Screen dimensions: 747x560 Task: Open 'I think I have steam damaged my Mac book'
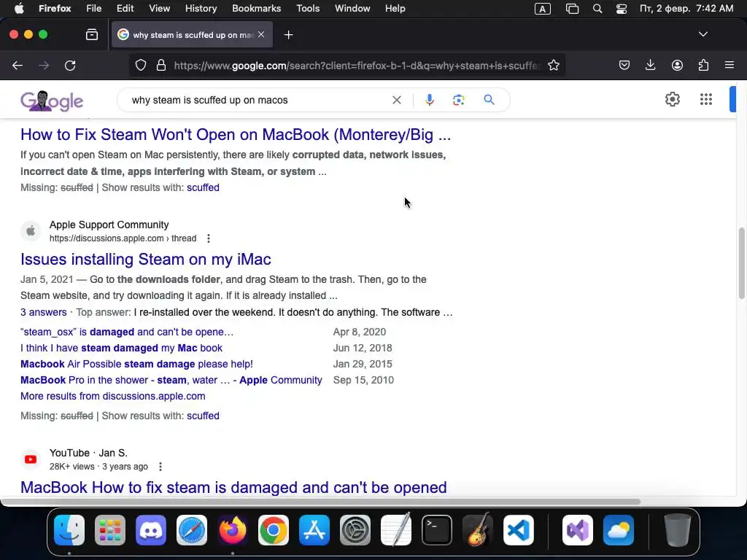[122, 348]
